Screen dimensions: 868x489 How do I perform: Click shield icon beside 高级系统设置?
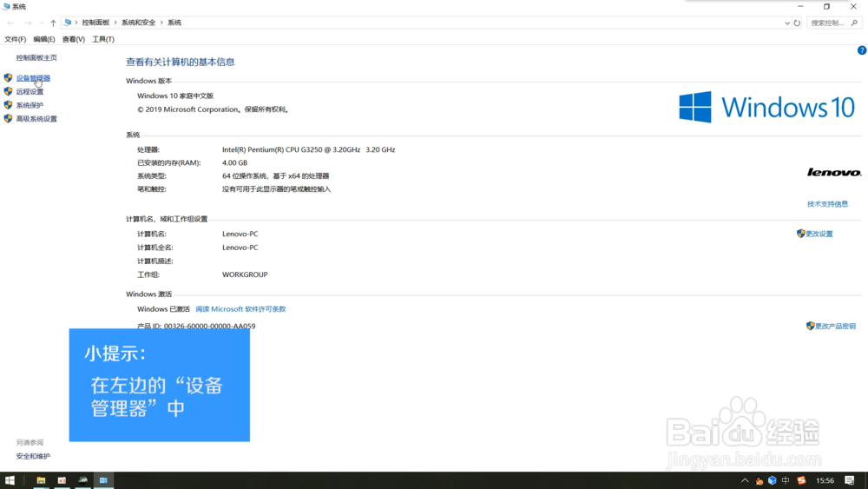8,118
